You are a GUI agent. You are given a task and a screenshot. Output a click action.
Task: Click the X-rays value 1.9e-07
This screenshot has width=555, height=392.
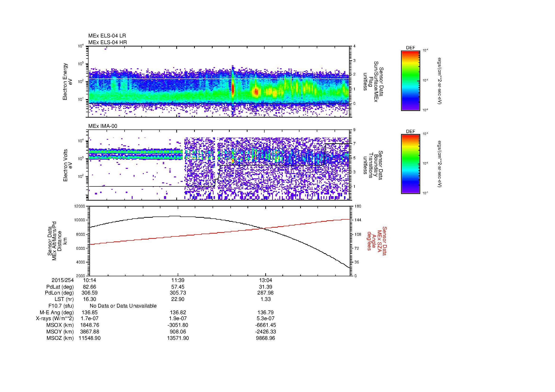pos(178,318)
